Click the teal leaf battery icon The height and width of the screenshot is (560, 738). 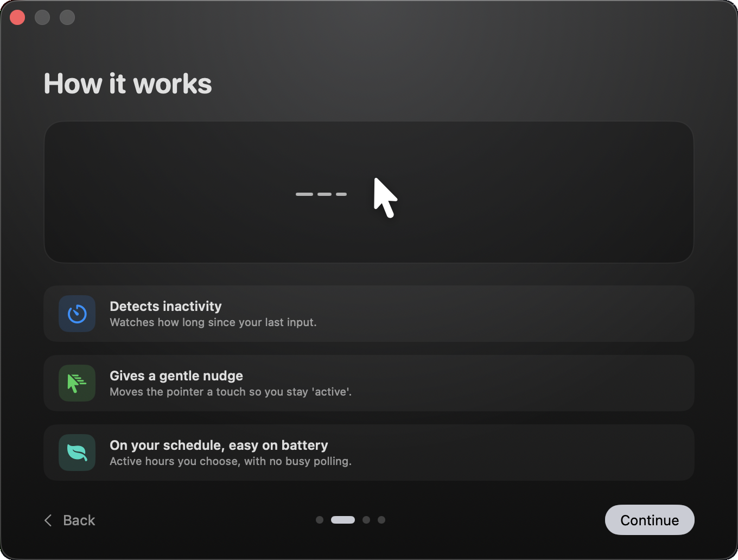coord(77,453)
